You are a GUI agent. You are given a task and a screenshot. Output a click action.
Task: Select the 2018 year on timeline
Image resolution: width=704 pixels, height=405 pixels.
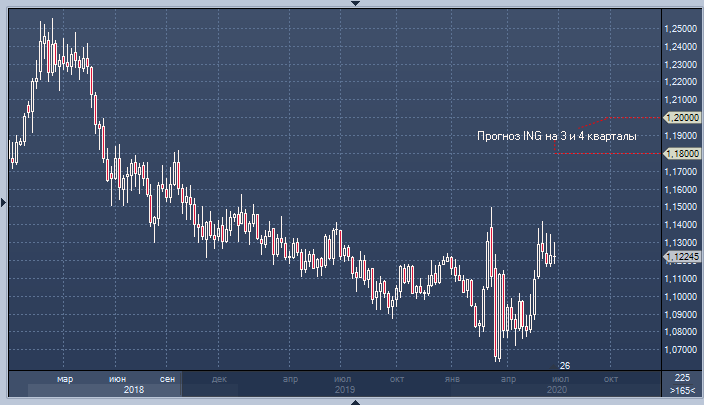[133, 389]
